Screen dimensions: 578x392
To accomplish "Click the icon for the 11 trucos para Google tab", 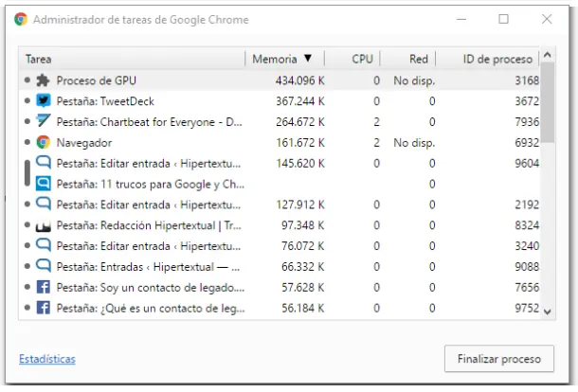I will 44,184.
